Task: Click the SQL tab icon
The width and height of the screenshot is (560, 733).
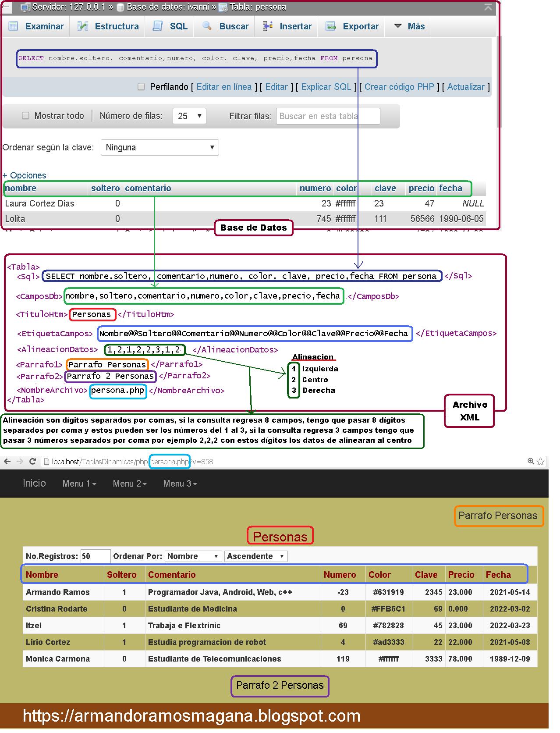Action: tap(157, 26)
